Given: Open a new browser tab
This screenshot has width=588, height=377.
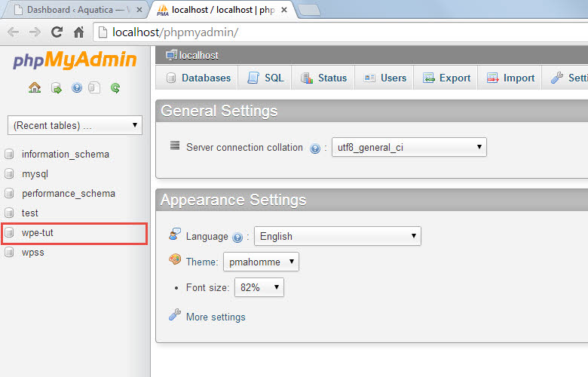Looking at the screenshot, I should coord(309,11).
